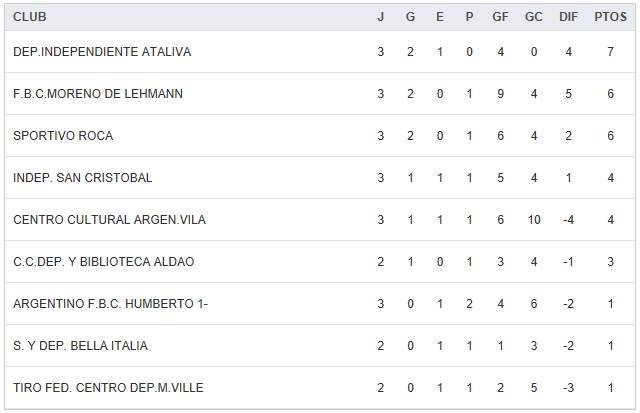Click Ataliva's 7 points value
The width and height of the screenshot is (640, 413).
(x=609, y=52)
